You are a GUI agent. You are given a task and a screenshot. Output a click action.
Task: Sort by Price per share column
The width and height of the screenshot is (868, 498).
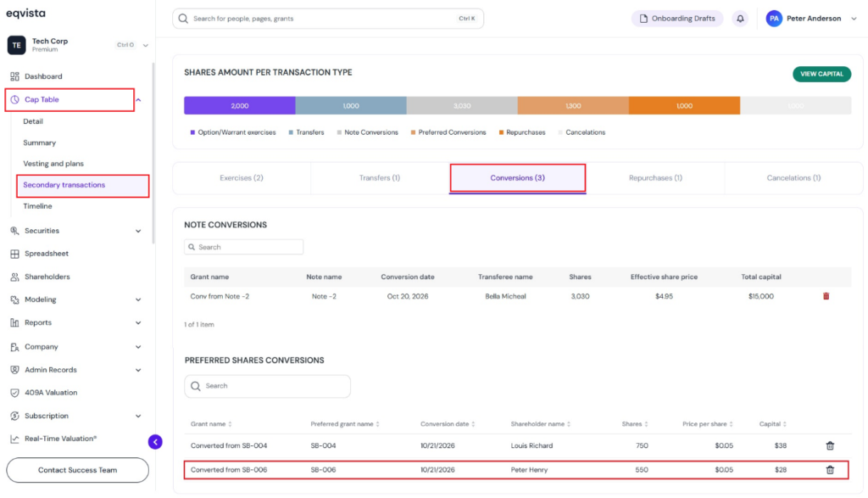[x=708, y=424]
